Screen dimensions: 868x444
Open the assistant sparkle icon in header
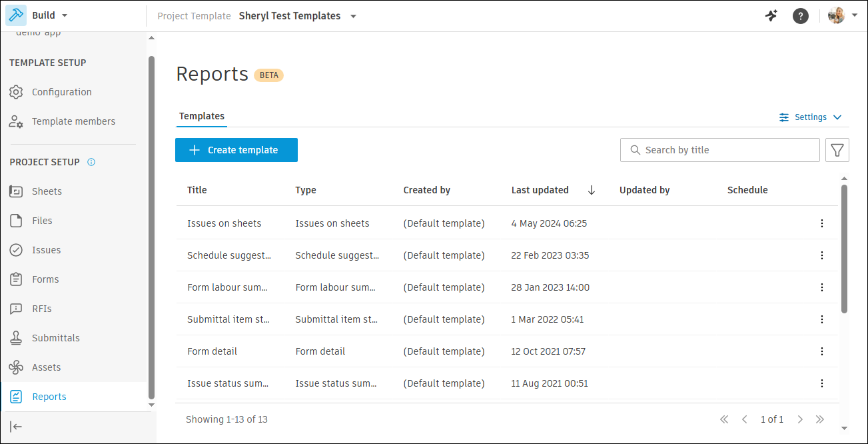(x=771, y=16)
